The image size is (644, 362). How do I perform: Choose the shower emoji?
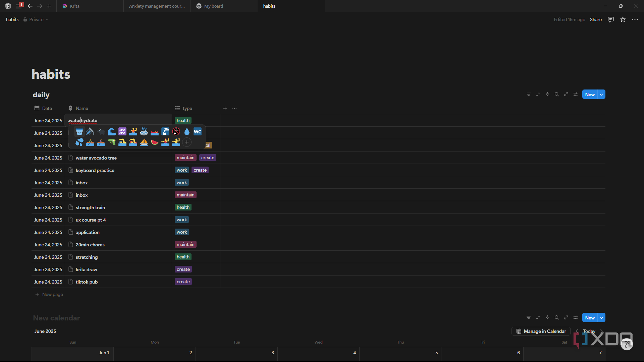coord(90,131)
